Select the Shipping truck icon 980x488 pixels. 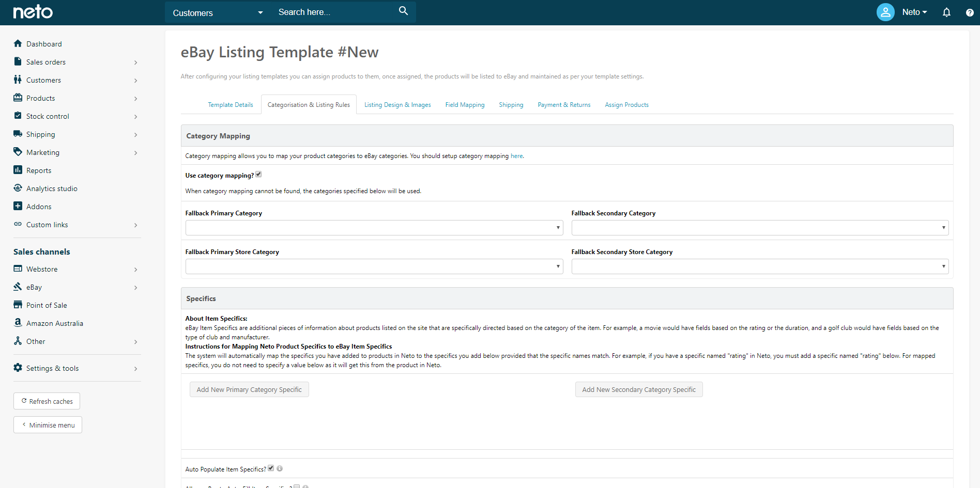click(x=18, y=134)
